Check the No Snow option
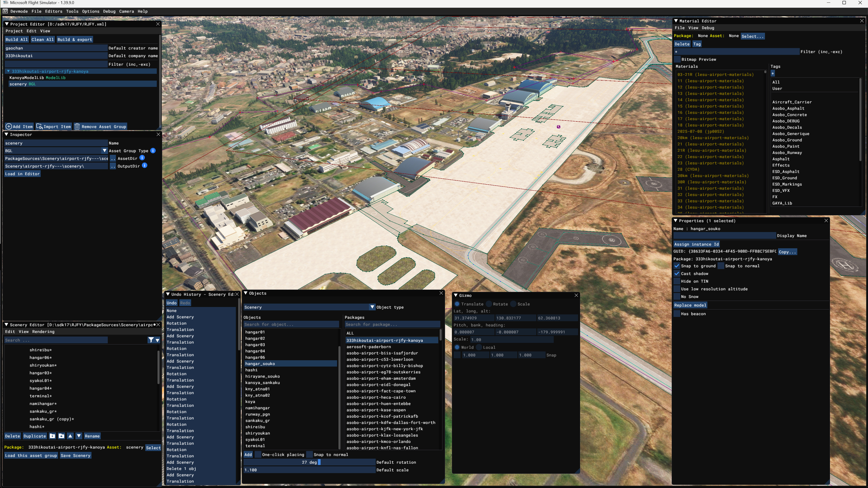 677,297
